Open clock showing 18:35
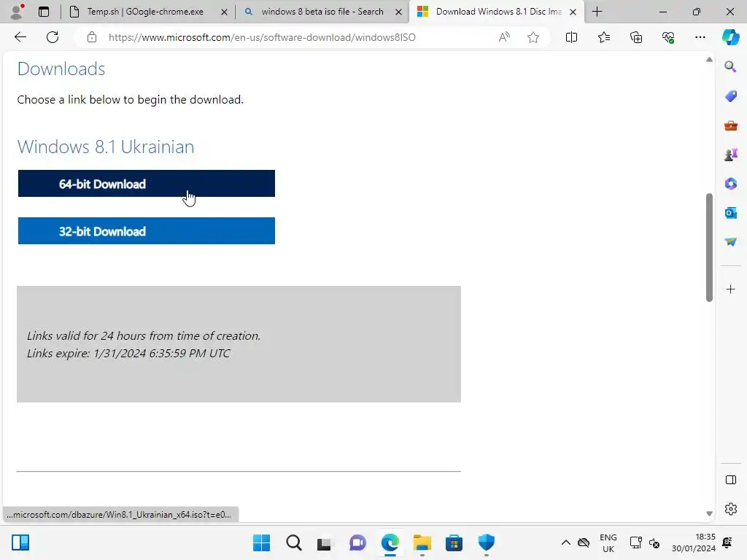 click(694, 542)
